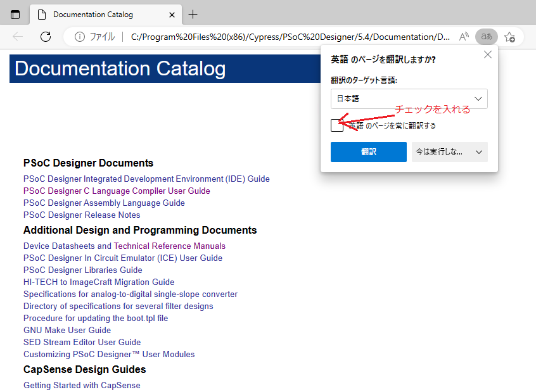Click the reload page icon
The image size is (536, 392).
46,37
